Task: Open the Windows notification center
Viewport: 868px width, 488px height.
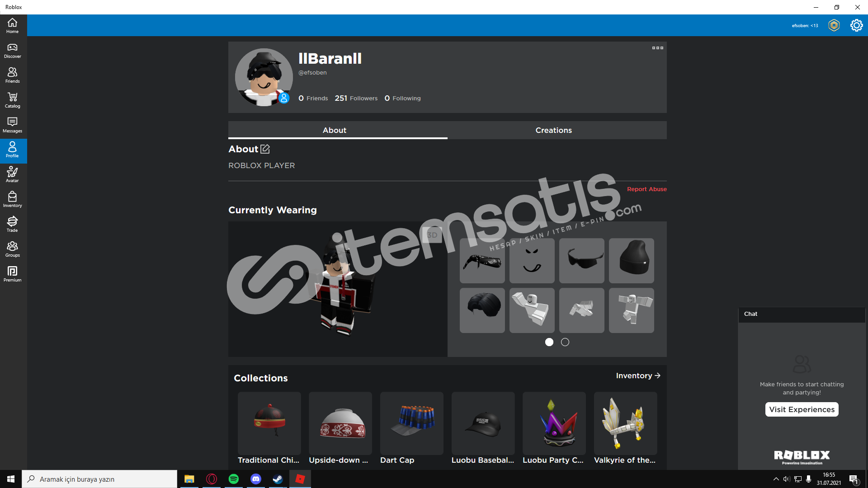Action: 854,479
